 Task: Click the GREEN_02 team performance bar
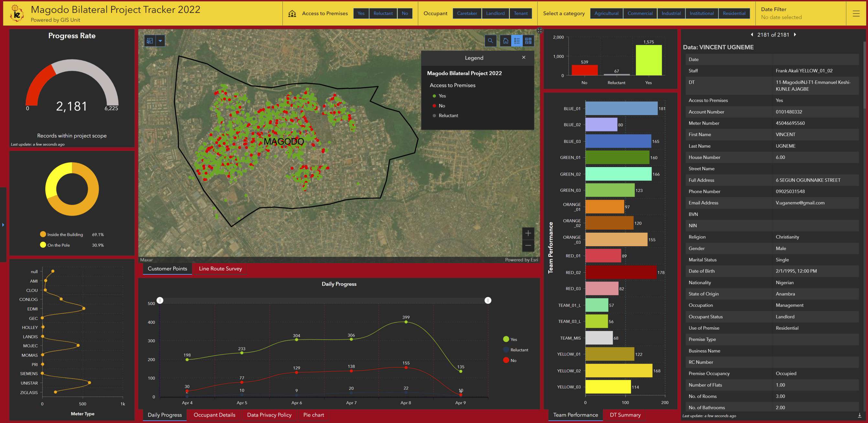[618, 174]
